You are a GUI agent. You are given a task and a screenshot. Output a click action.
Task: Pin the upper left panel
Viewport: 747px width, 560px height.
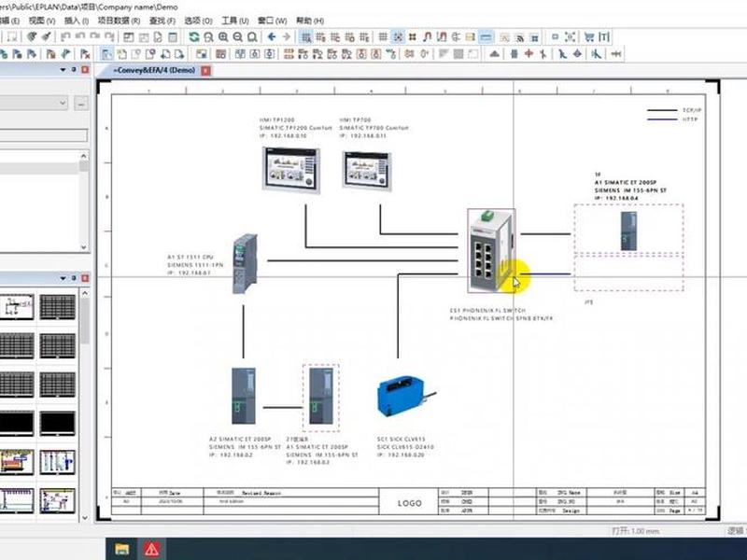(74, 69)
